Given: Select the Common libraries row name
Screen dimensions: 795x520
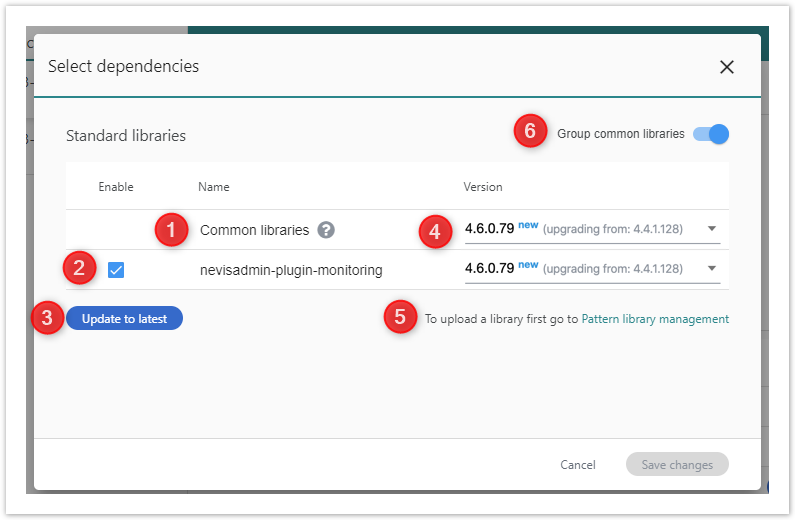Looking at the screenshot, I should (254, 230).
